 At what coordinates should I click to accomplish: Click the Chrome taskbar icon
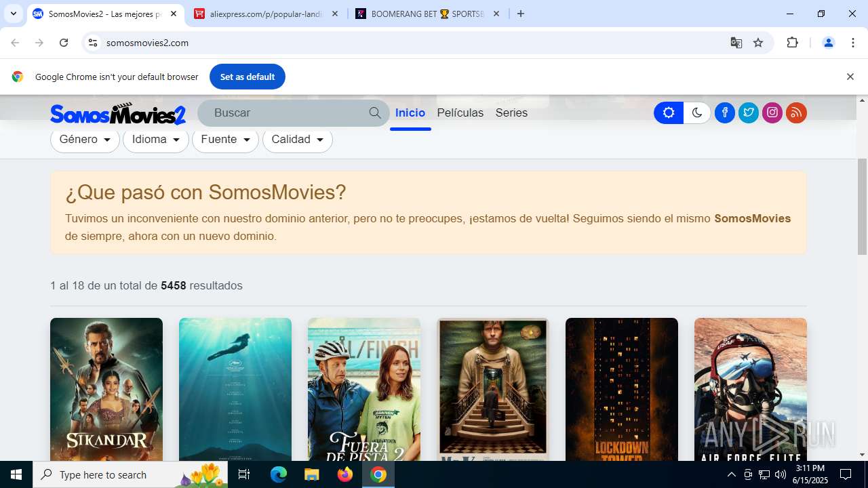[x=378, y=474]
